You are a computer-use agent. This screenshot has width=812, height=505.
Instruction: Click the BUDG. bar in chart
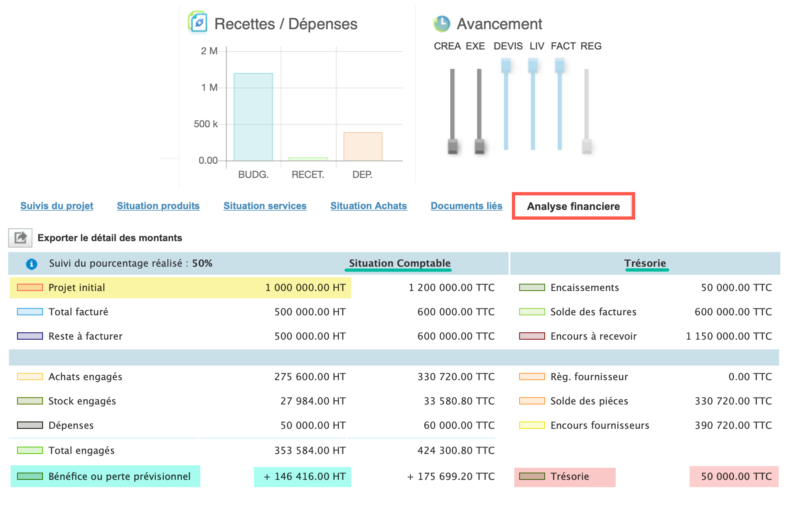[x=253, y=117]
